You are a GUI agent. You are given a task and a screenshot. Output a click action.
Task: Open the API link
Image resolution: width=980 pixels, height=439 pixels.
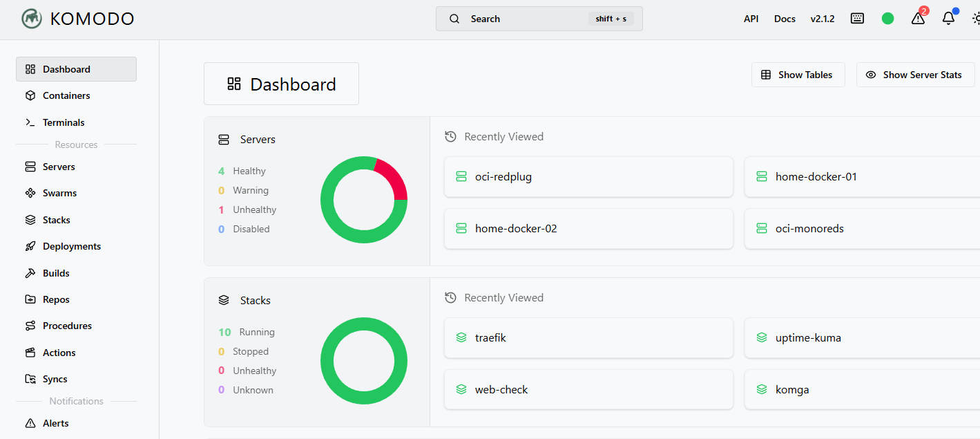(751, 19)
